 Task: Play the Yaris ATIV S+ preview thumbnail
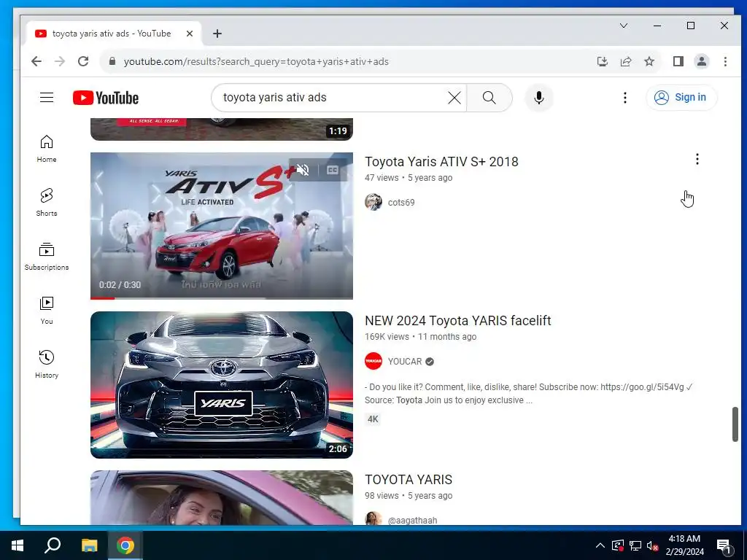222,226
